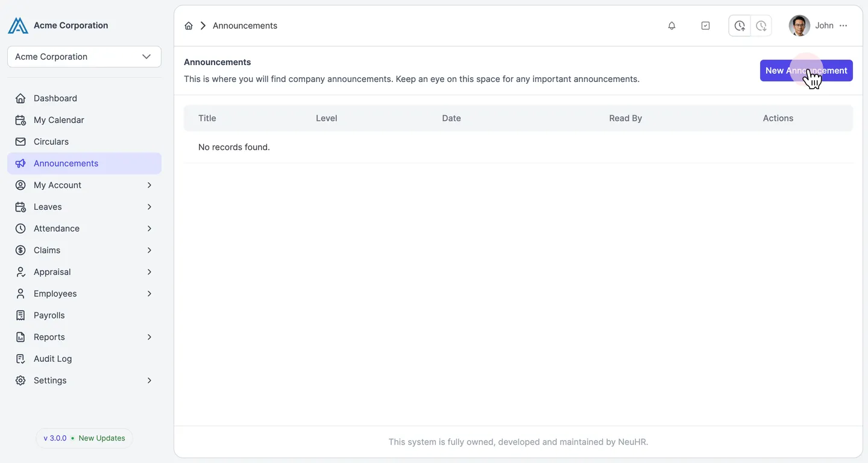Click the clock-in icon in header
This screenshot has height=463, width=868.
point(740,26)
